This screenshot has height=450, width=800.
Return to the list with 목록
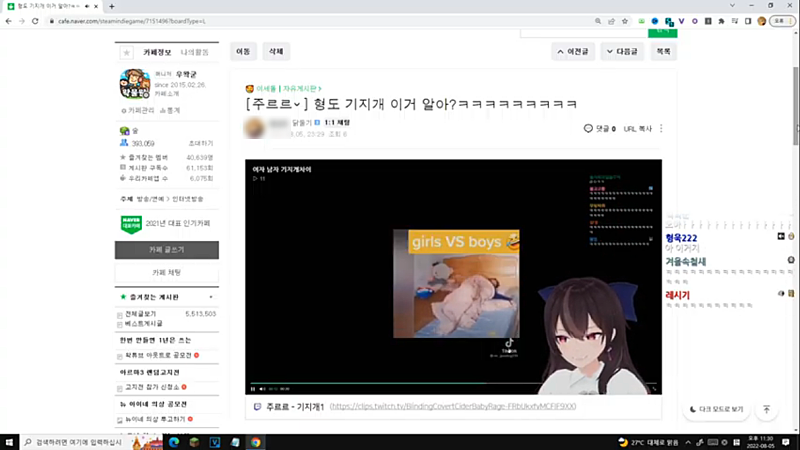click(663, 52)
